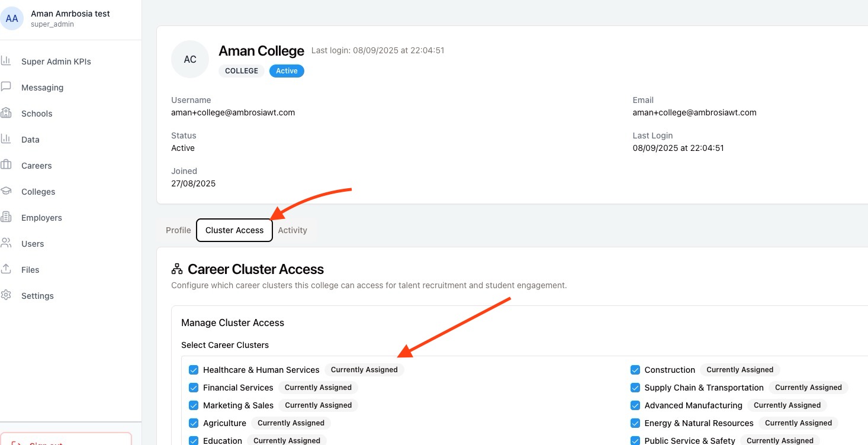Toggle the Financial Services checkbox
The width and height of the screenshot is (868, 445).
point(194,388)
